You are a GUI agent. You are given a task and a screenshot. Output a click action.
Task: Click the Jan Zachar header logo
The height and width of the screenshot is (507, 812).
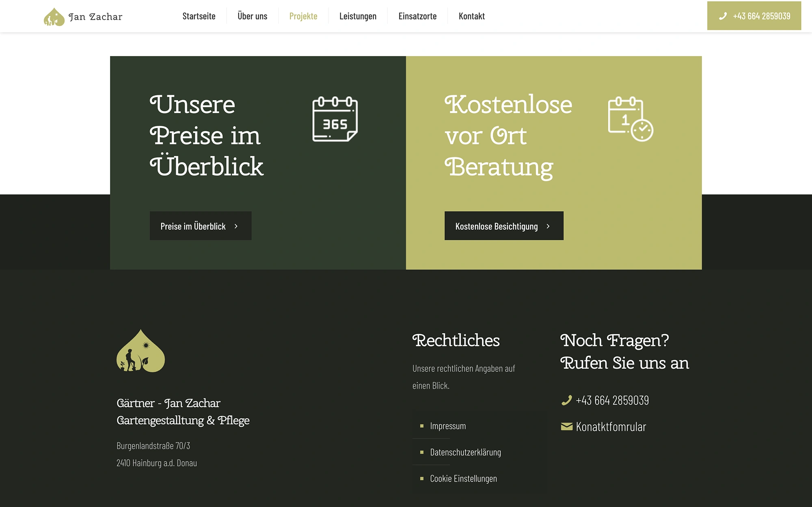(x=83, y=17)
